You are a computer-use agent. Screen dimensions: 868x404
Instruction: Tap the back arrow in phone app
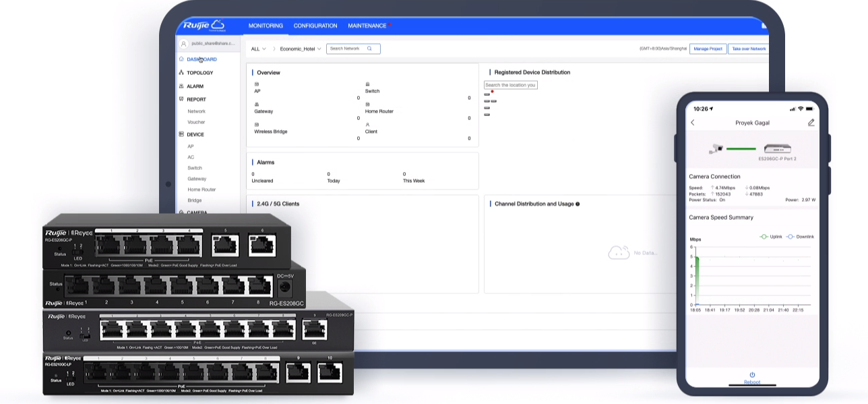[692, 123]
